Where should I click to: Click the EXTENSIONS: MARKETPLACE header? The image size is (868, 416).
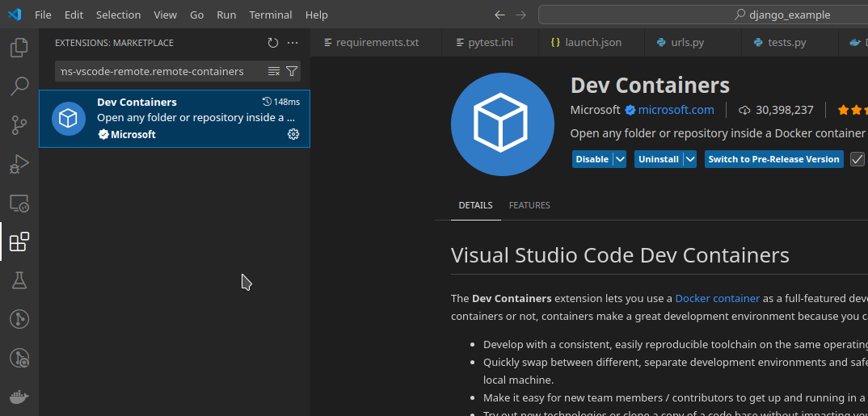point(114,43)
